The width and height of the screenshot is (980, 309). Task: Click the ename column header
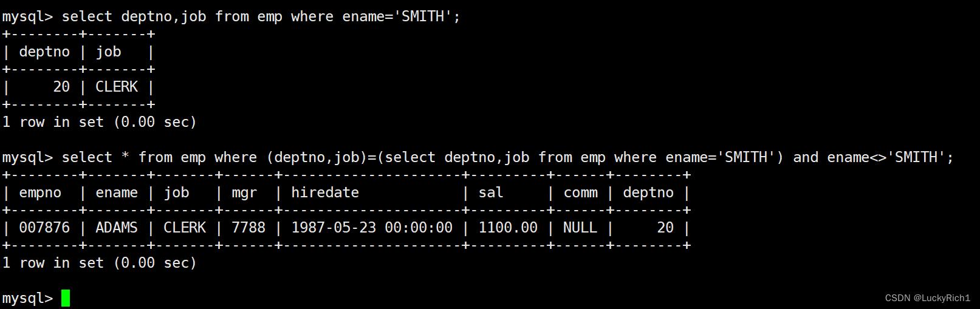(x=117, y=193)
